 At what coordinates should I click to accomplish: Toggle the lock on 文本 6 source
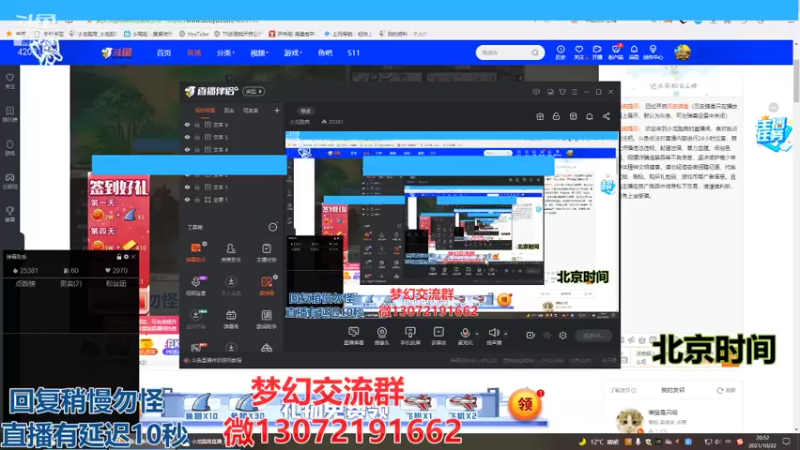pos(197,124)
